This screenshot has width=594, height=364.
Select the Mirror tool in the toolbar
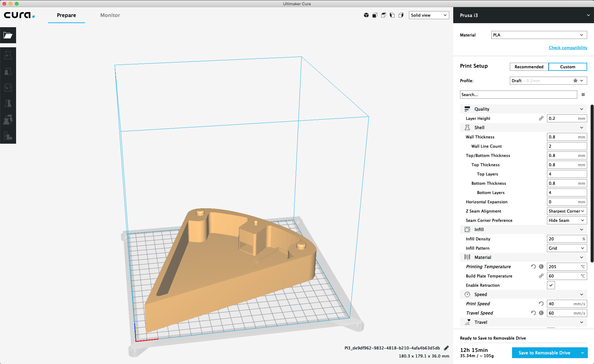click(x=8, y=104)
